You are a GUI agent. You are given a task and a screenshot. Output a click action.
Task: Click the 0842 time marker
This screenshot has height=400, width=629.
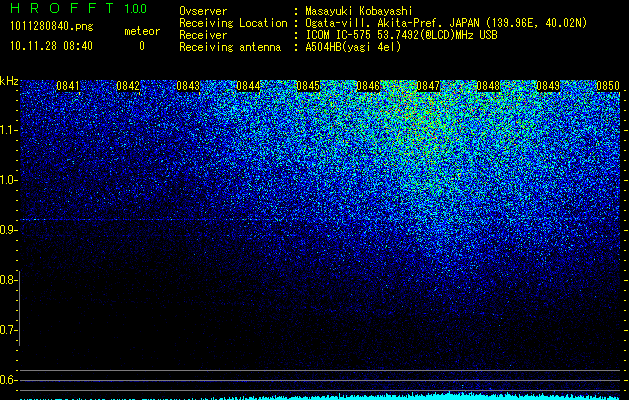click(x=128, y=86)
